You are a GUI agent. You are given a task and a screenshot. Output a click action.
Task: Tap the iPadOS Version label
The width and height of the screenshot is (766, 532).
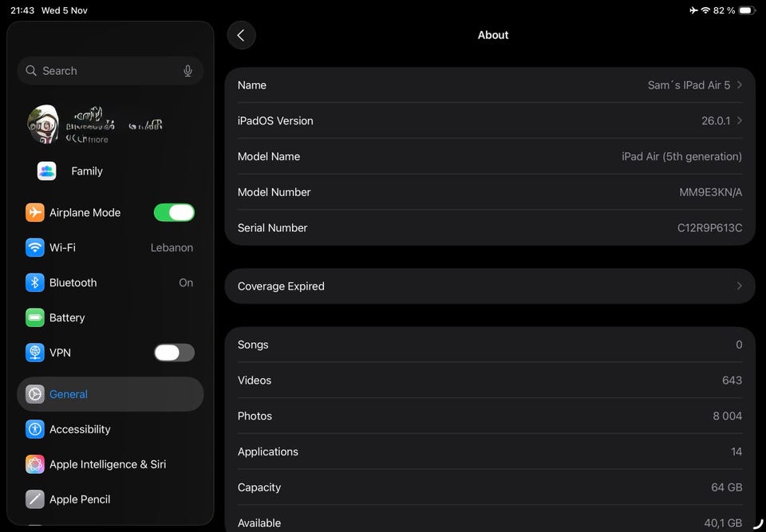pyautogui.click(x=275, y=120)
